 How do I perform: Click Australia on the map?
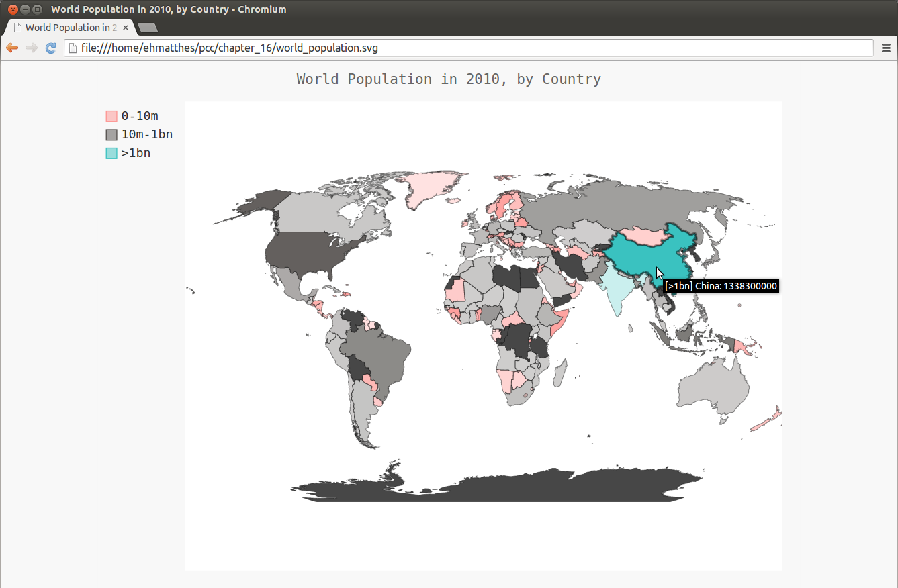(x=715, y=389)
